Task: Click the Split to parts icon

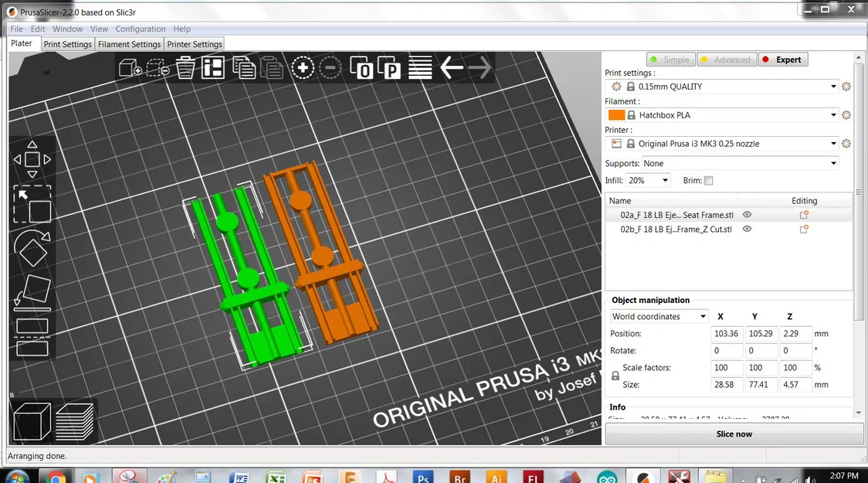Action: point(389,68)
